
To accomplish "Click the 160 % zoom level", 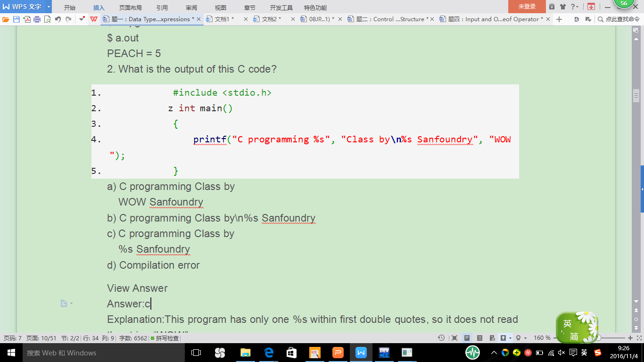I will (x=542, y=338).
